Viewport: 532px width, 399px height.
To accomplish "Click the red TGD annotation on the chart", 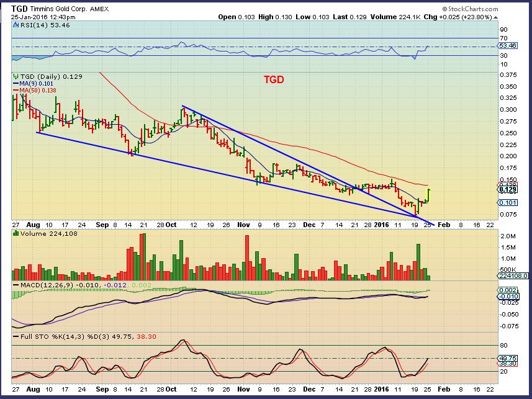I will pyautogui.click(x=274, y=79).
